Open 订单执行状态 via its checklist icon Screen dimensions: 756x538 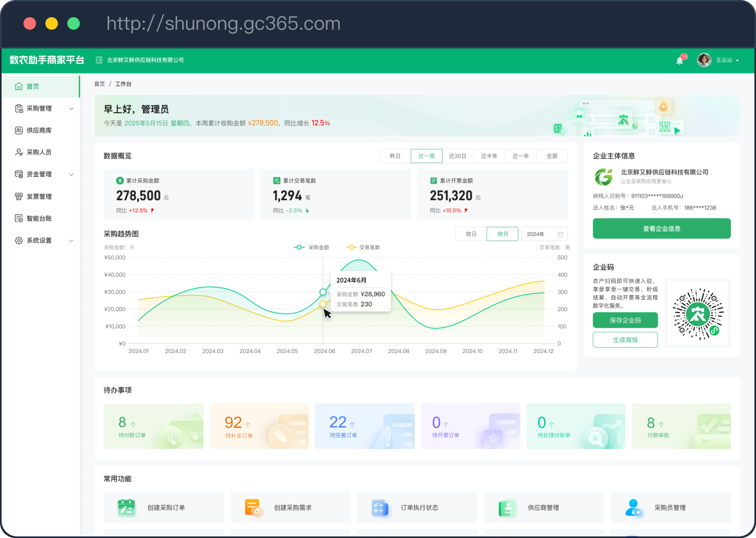tap(380, 507)
